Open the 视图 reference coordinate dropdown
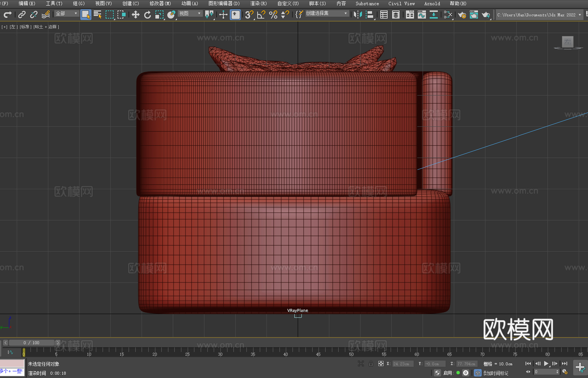The width and height of the screenshot is (588, 378). pos(190,14)
